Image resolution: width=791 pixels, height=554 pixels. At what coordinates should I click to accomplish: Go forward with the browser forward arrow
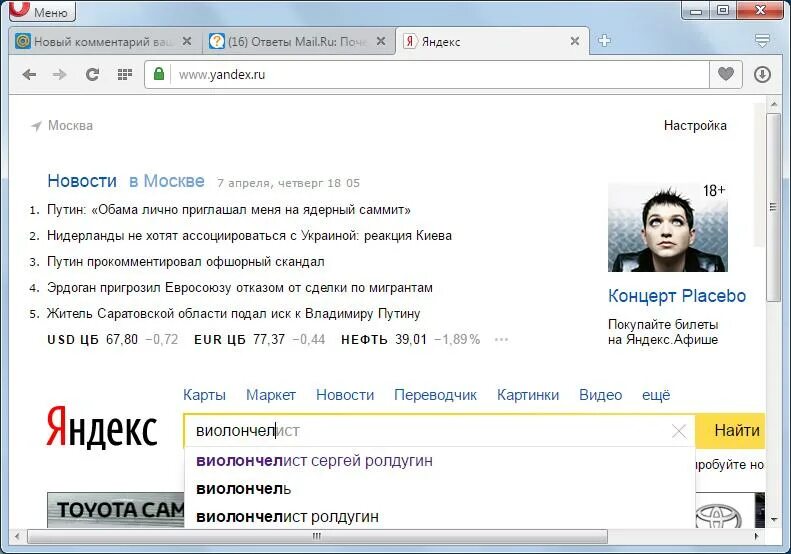(x=60, y=75)
